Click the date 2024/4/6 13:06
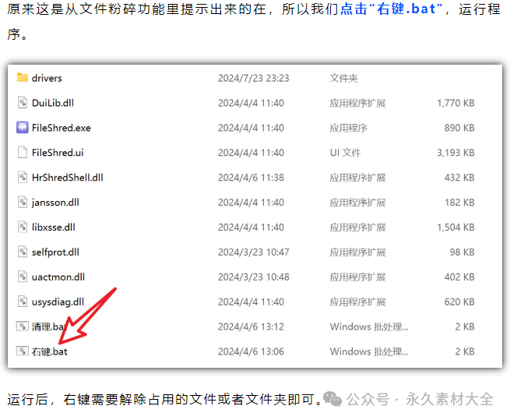 click(251, 351)
